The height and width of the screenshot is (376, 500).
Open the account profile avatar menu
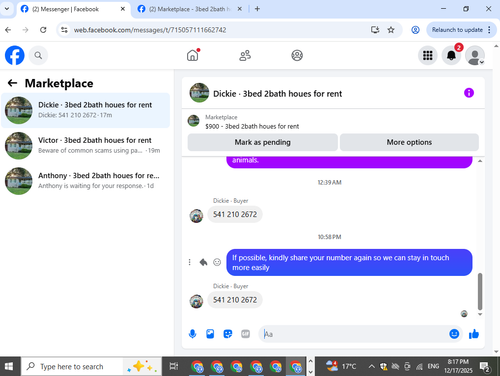(x=475, y=55)
